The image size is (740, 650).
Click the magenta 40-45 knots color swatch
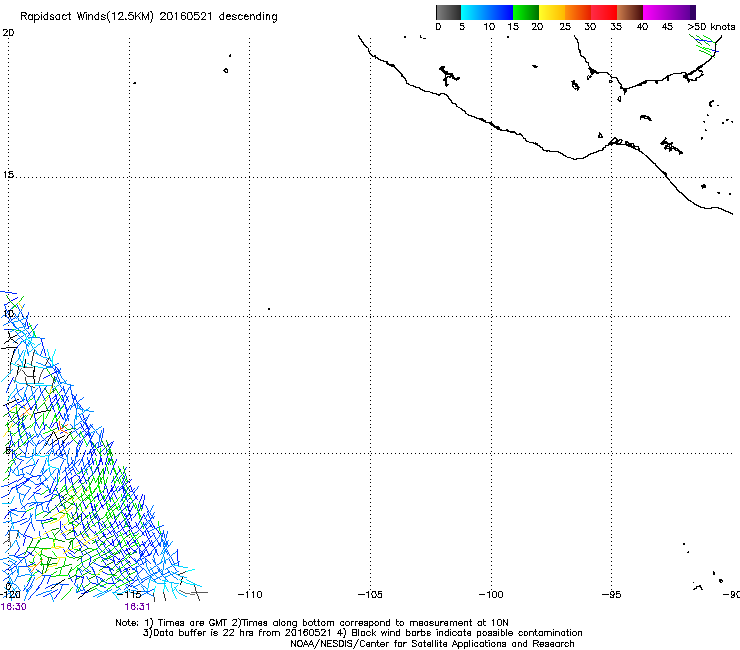click(656, 12)
